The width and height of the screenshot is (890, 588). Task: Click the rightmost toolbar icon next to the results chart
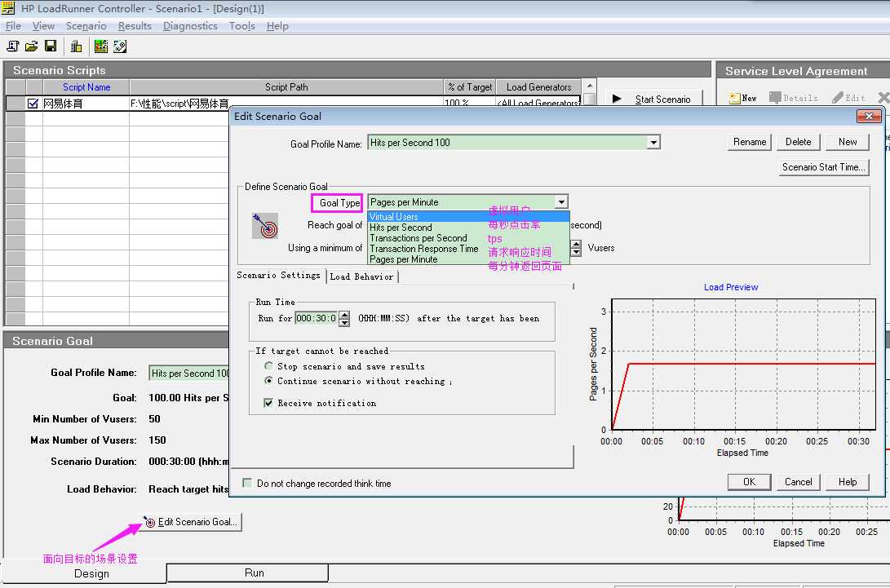coord(120,46)
